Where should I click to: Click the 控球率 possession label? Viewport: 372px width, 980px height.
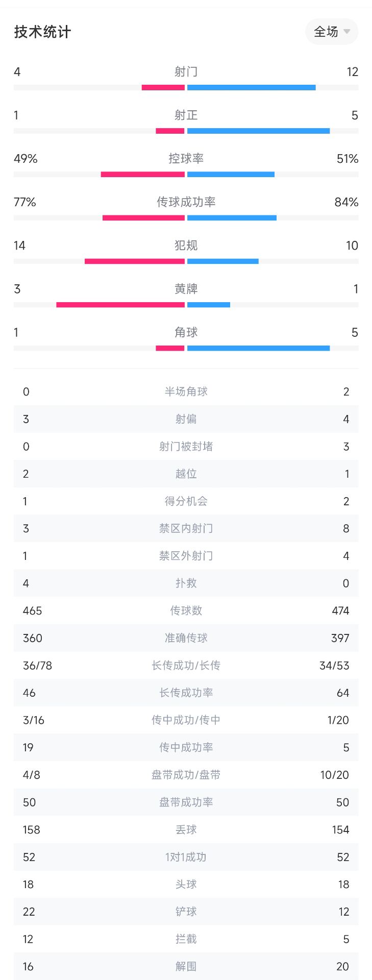tap(186, 159)
